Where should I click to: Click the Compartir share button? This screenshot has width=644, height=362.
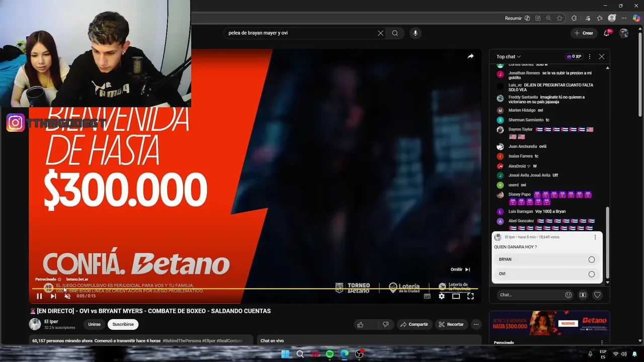pyautogui.click(x=414, y=325)
